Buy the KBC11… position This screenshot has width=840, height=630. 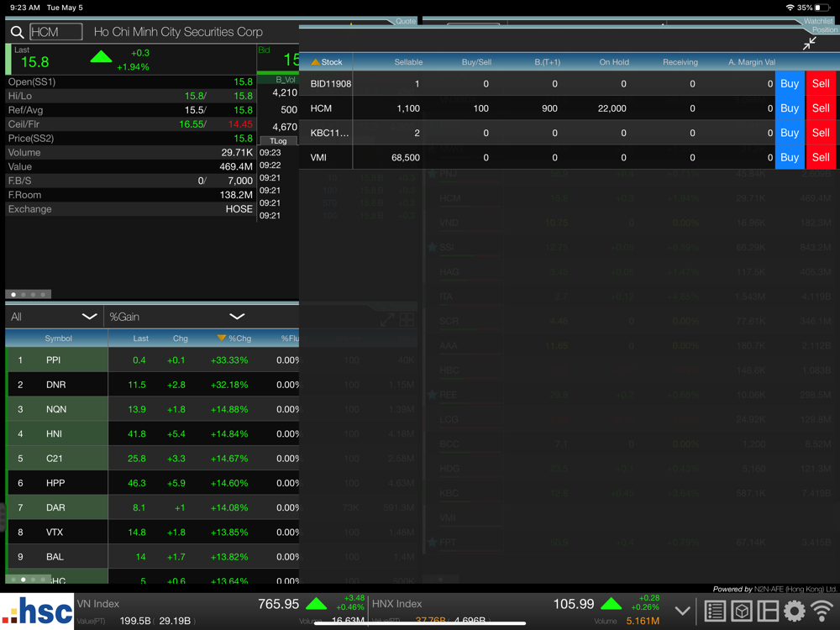click(790, 133)
